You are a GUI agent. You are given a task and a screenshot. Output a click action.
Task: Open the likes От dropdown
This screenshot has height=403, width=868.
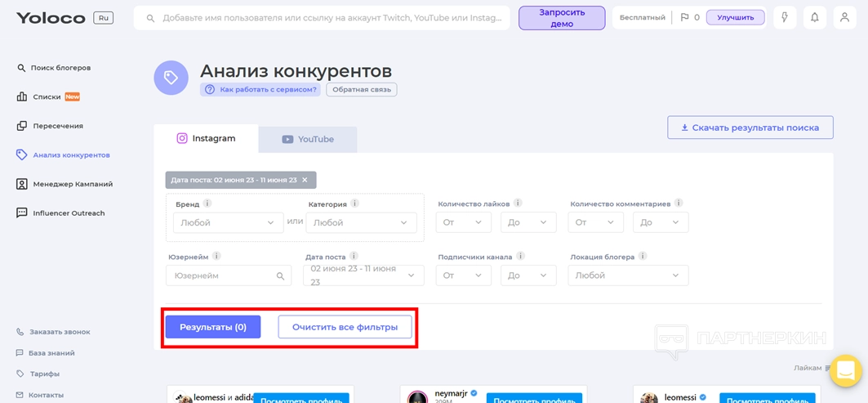(463, 222)
